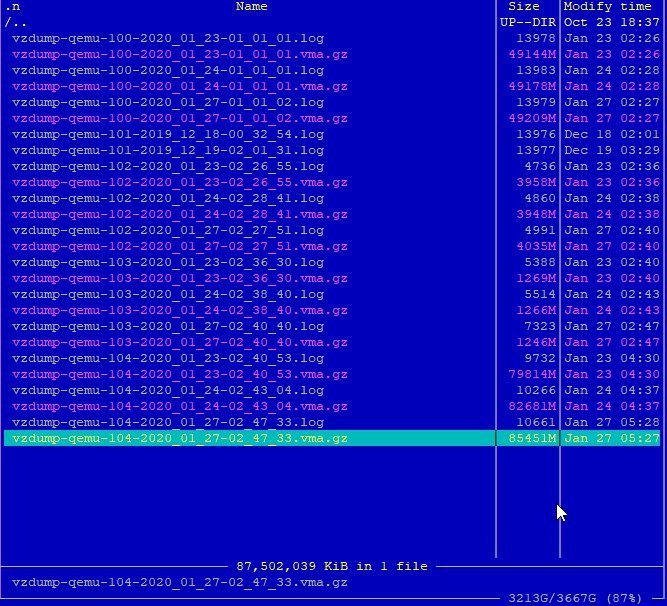This screenshot has width=667, height=606.
Task: Click the Jan 27 05:27 timestamp
Action: point(612,438)
